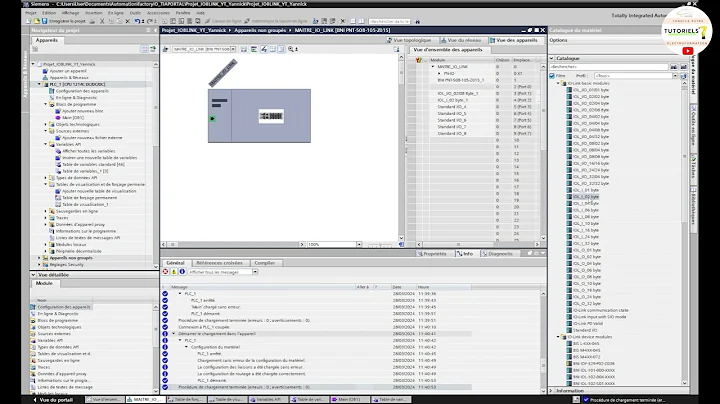Click the redo arrow icon
Viewport: 720px width, 404px height.
click(x=149, y=21)
